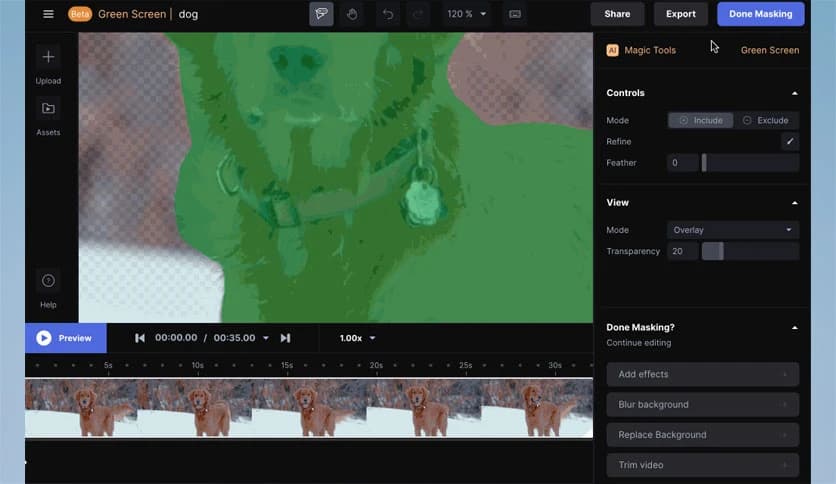Jump to end of video
Screen dimensions: 836x484
285,338
